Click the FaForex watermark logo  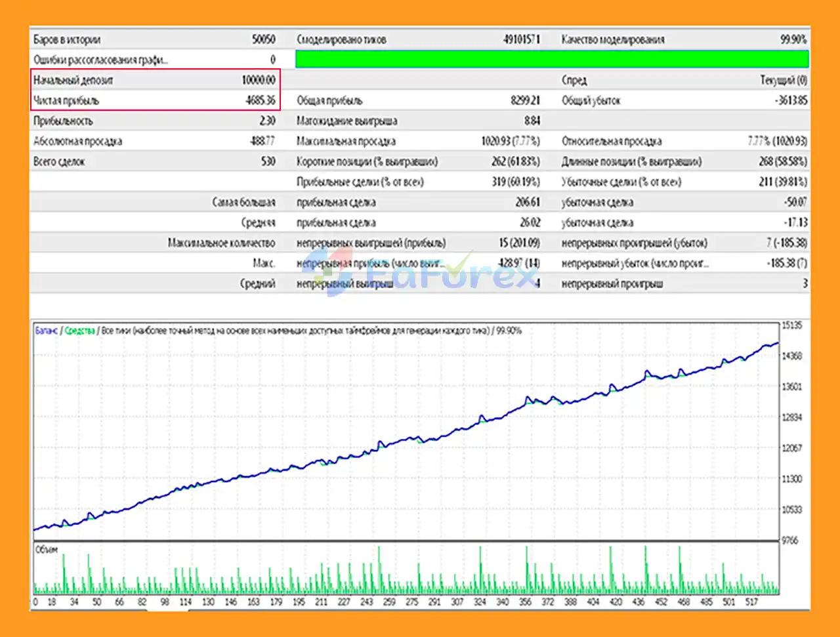(420, 272)
